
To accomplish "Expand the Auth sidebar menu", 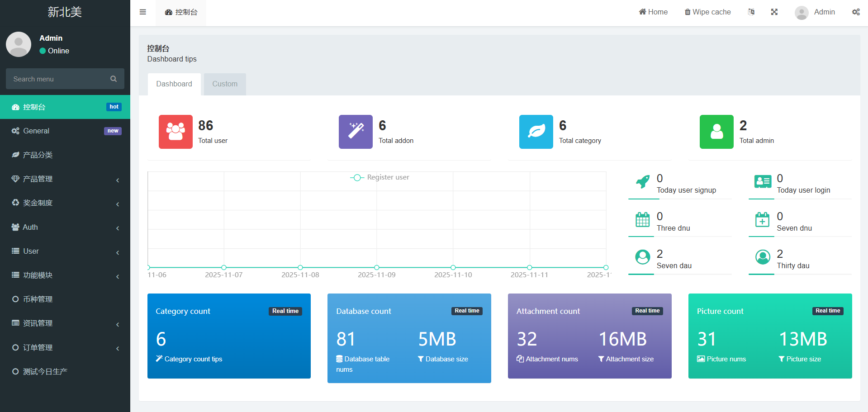I will tap(65, 227).
